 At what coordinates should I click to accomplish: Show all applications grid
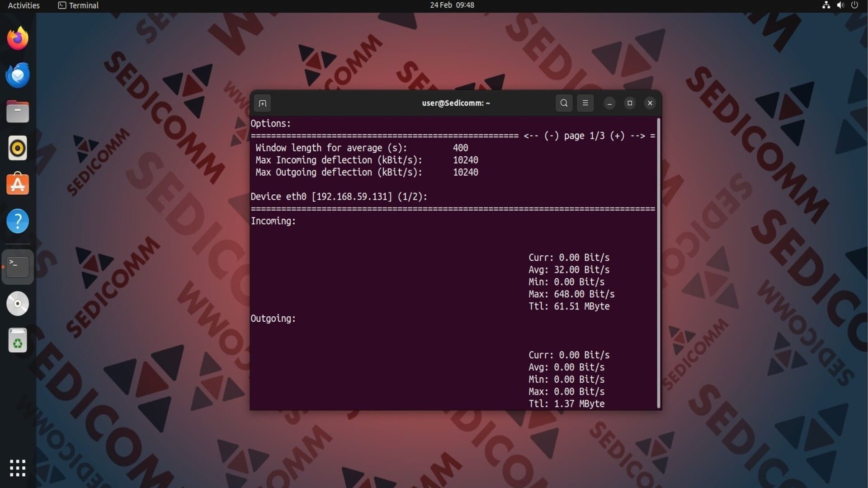click(x=18, y=468)
